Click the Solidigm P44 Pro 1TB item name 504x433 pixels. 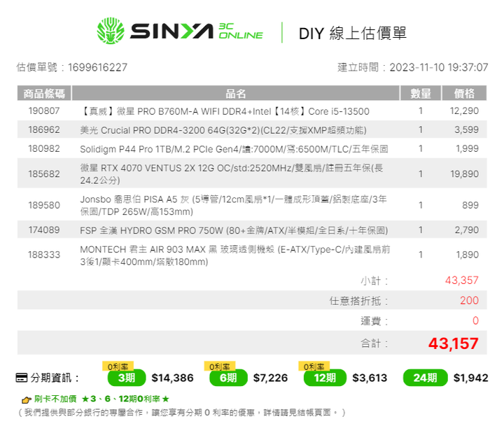(234, 149)
